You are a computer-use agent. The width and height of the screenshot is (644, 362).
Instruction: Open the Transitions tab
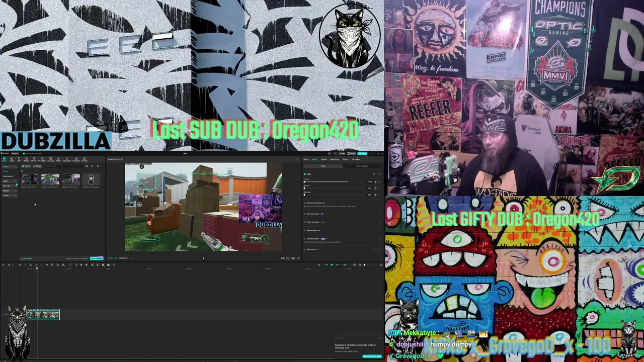(42, 160)
